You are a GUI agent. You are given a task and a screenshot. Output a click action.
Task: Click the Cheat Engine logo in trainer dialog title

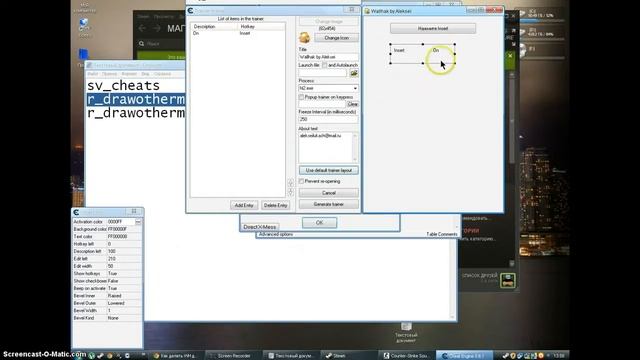pyautogui.click(x=191, y=11)
